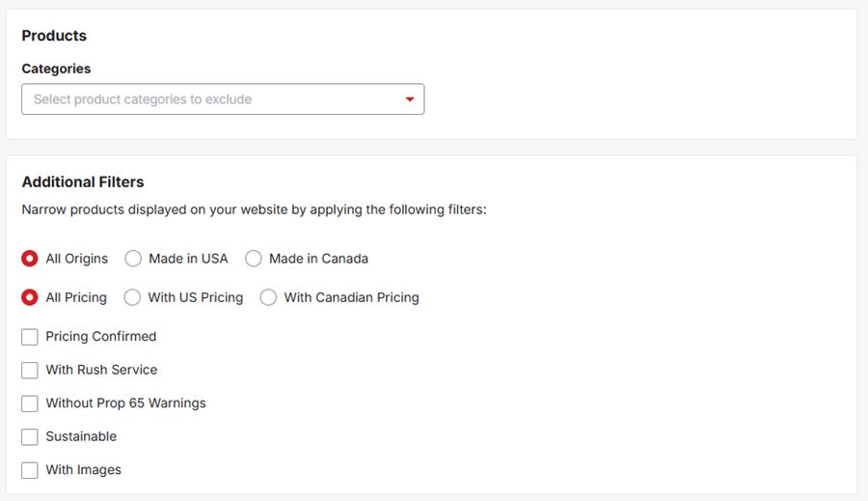
Task: Enable the Pricing Confirmed checkbox
Action: tap(30, 337)
